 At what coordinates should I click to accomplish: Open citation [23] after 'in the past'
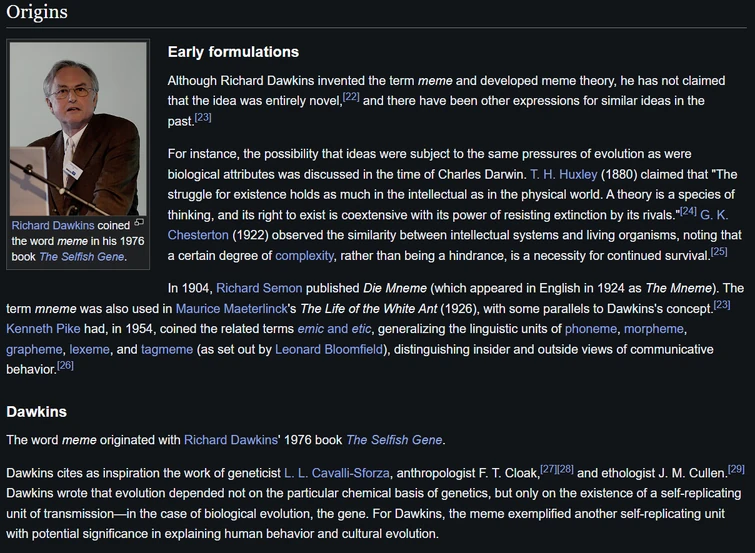pyautogui.click(x=203, y=118)
